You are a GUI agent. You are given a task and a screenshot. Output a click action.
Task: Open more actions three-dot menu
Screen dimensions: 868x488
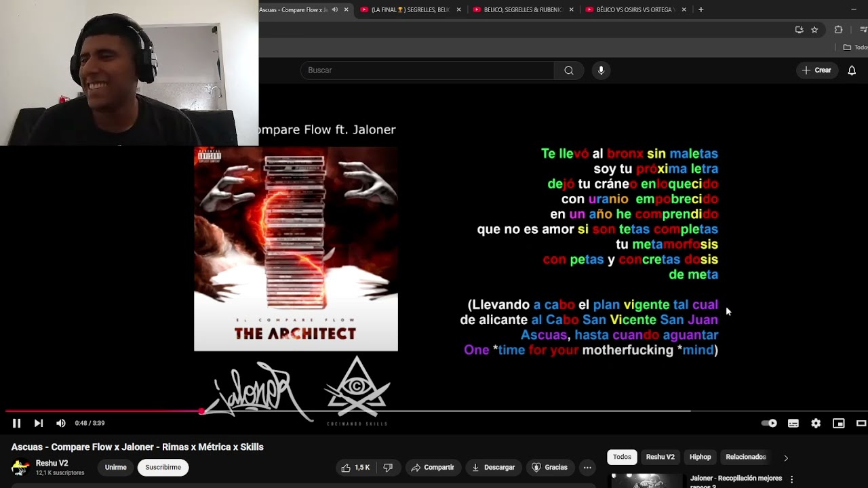pos(587,468)
